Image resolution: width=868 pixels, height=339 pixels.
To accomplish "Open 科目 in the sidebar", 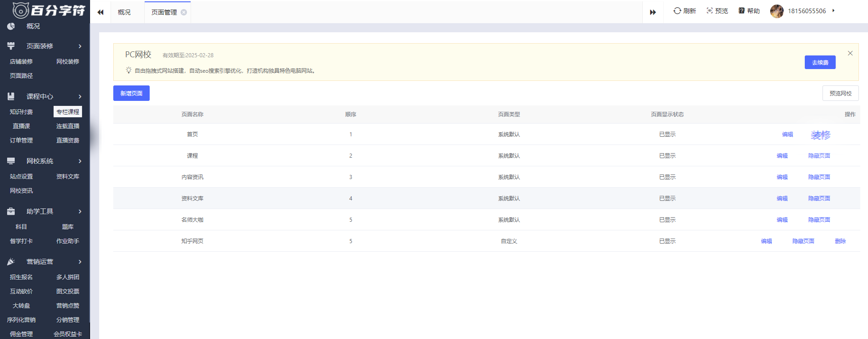I will [21, 227].
